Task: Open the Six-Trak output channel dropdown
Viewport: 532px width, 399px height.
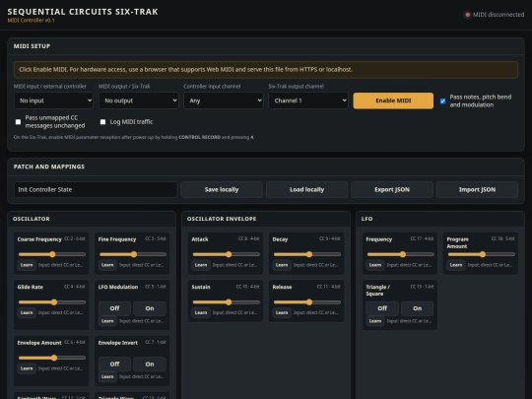Action: (x=308, y=100)
